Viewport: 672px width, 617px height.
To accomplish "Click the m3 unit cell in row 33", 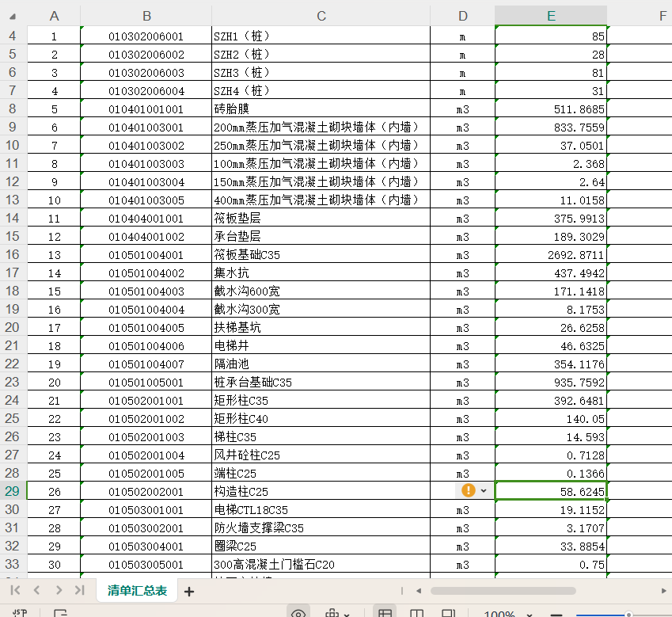I will tap(463, 564).
